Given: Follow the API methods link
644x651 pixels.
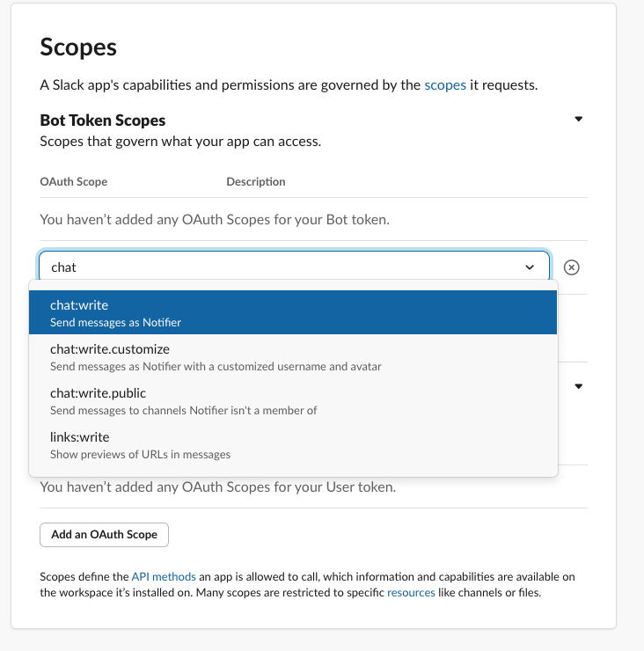Looking at the screenshot, I should click(164, 577).
